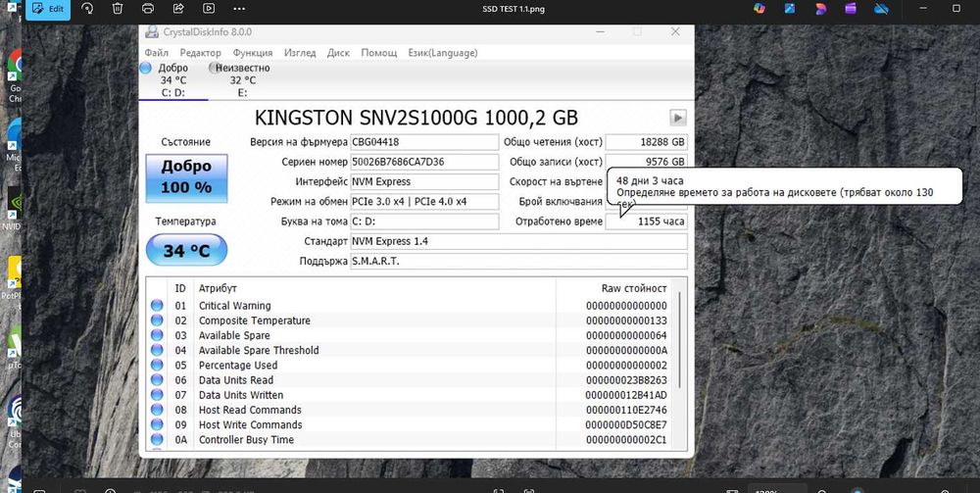Image resolution: width=980 pixels, height=493 pixels.
Task: Click the Атрибут column header
Action: click(218, 288)
